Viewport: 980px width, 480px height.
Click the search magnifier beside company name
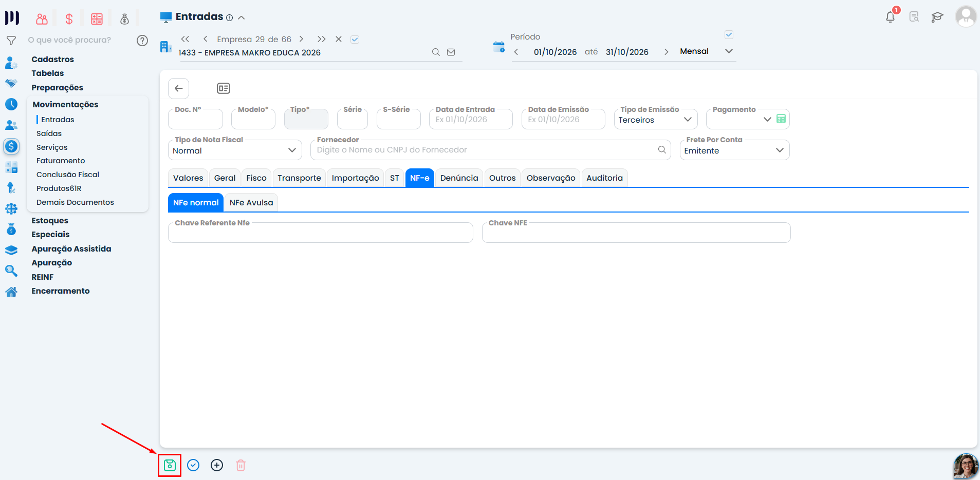pos(436,52)
